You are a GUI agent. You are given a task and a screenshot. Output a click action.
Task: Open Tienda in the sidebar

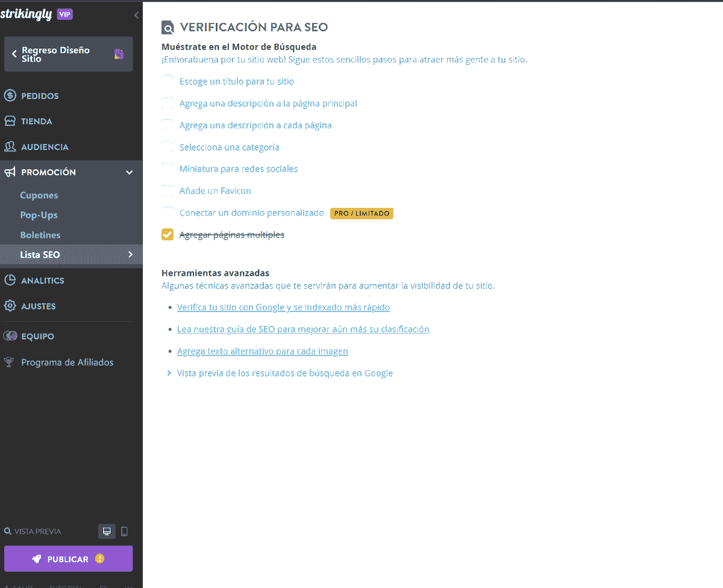tap(37, 121)
